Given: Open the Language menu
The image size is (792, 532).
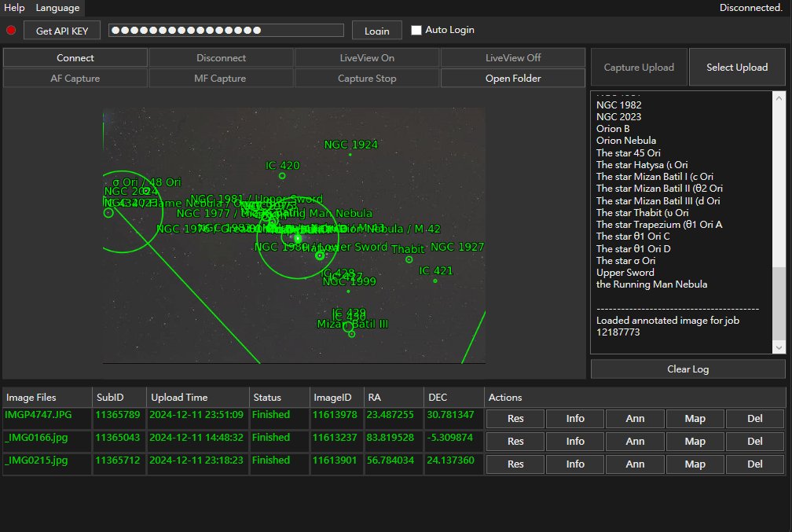Looking at the screenshot, I should (57, 8).
